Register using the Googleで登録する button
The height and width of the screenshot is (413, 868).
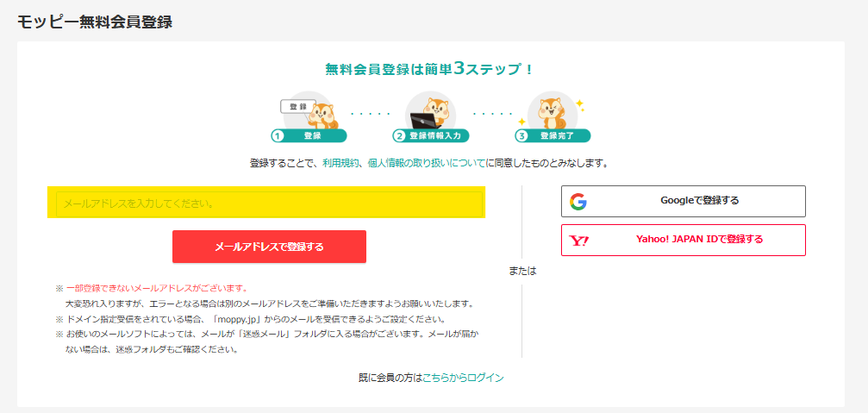(683, 201)
